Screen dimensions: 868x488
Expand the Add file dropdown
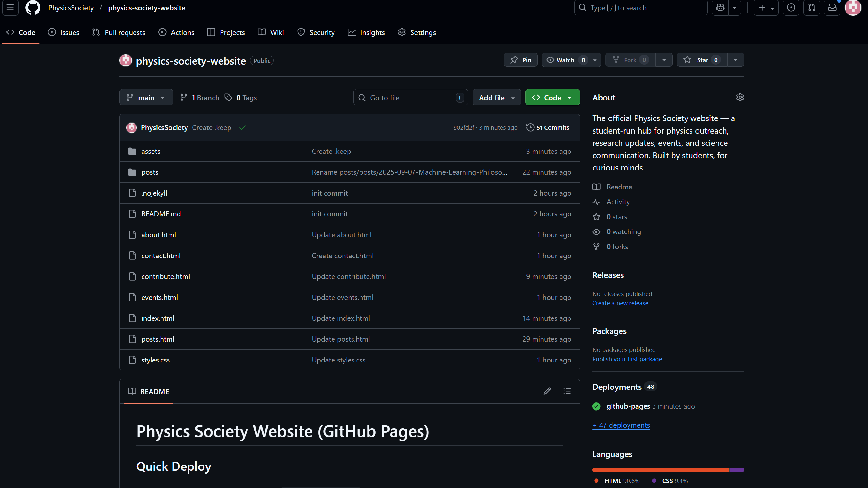coord(496,97)
